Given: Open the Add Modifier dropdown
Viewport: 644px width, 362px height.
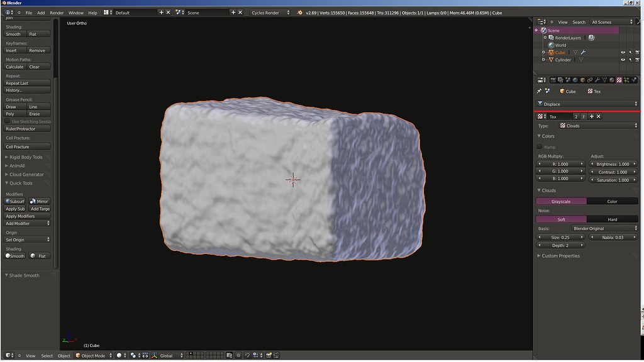Looking at the screenshot, I should 27,224.
